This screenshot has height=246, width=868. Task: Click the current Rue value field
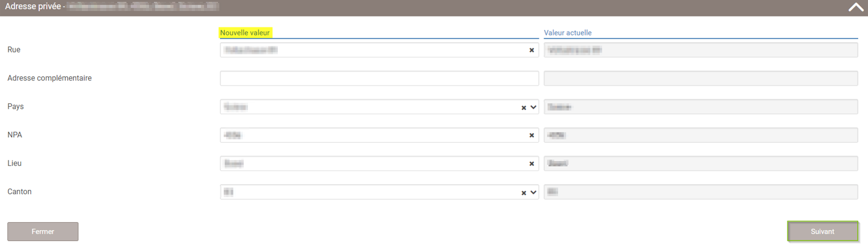tap(701, 50)
